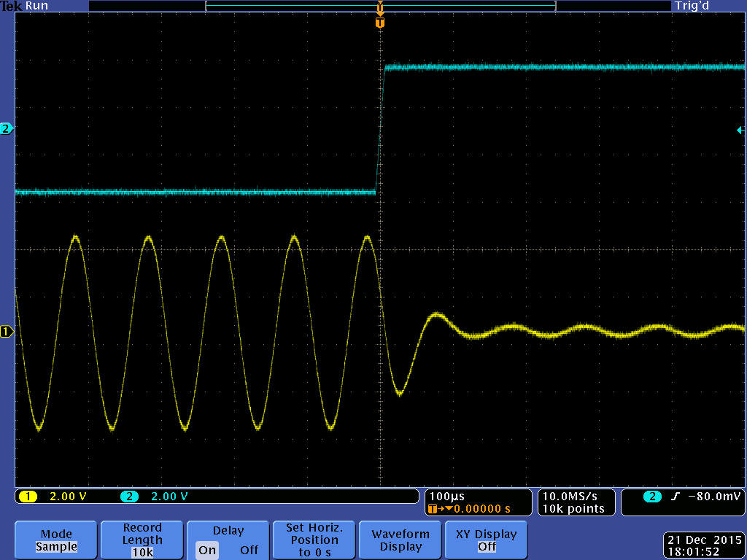
Task: Click the Run acquisition status label
Action: click(36, 6)
